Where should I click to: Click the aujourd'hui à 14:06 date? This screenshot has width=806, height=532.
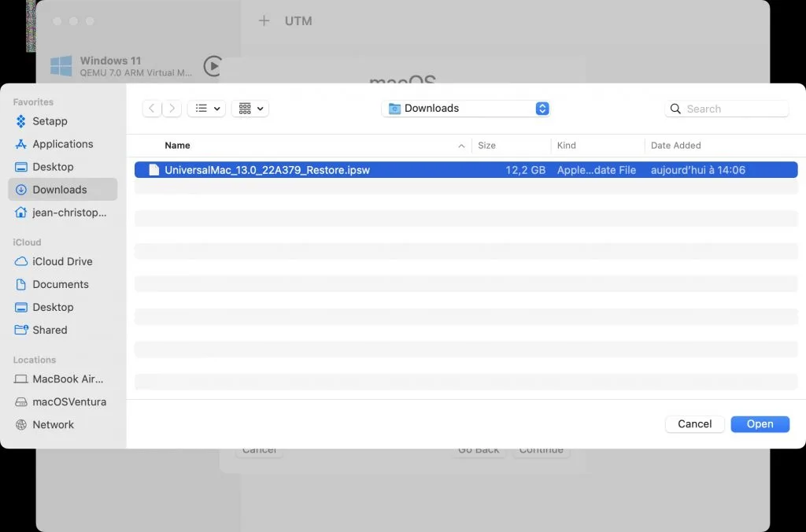pyautogui.click(x=697, y=170)
